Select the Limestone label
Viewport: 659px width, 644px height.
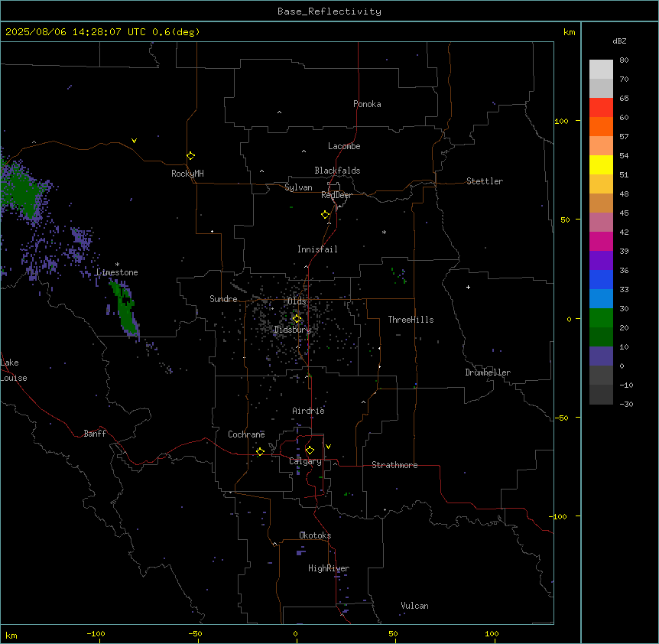pyautogui.click(x=117, y=272)
